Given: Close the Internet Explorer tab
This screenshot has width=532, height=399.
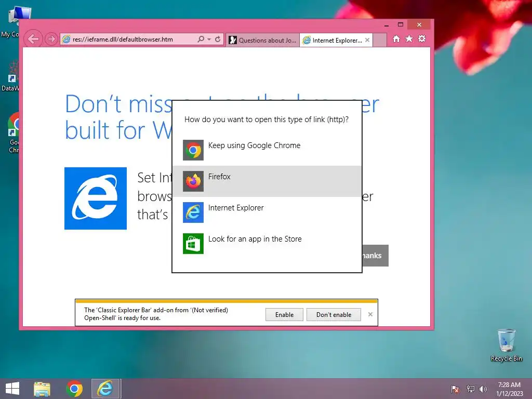Looking at the screenshot, I should (367, 40).
